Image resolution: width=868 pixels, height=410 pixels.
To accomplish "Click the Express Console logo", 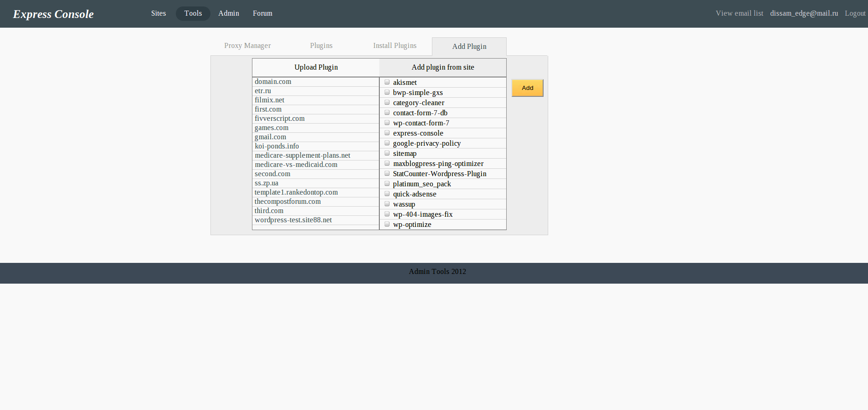I will pyautogui.click(x=54, y=14).
